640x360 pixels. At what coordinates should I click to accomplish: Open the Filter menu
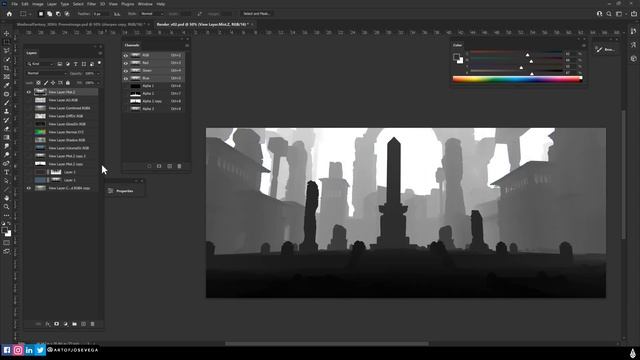[91, 4]
